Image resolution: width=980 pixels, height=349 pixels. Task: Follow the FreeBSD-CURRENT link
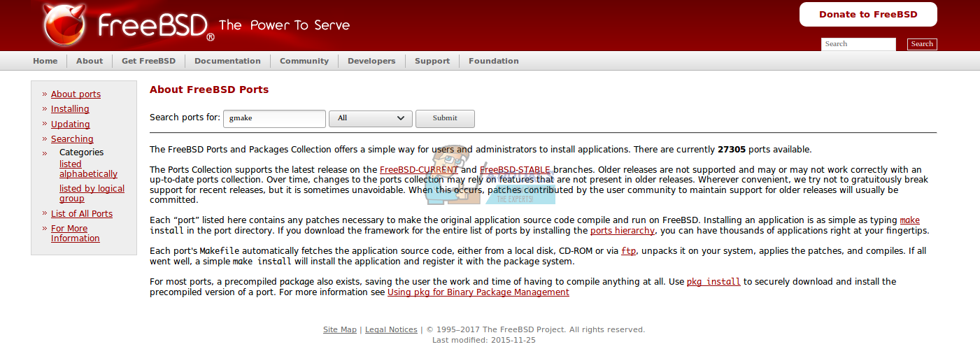point(419,170)
